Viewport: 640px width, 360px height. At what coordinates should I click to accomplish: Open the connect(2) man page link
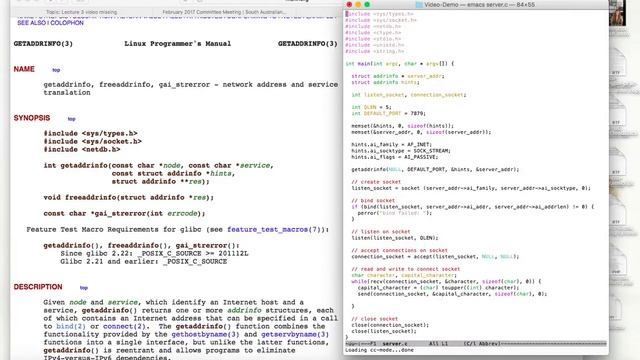tap(124, 326)
